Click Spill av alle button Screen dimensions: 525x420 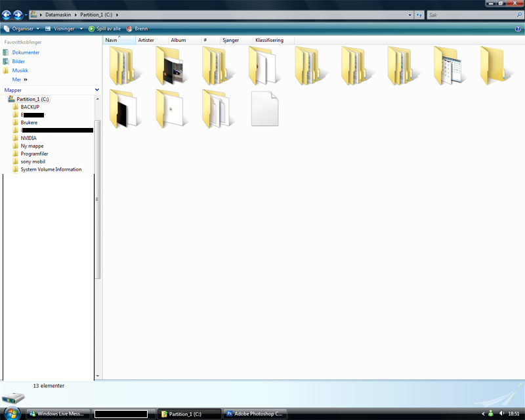[x=104, y=29]
